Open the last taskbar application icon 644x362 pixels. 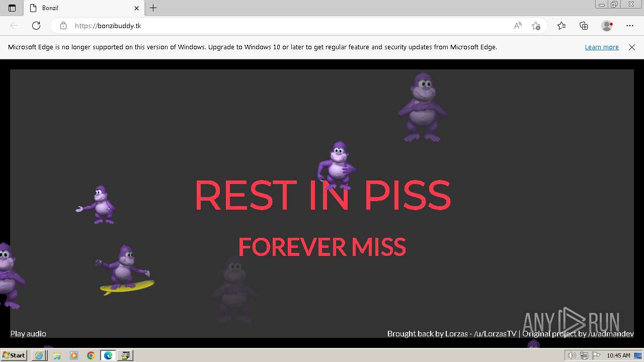click(125, 355)
